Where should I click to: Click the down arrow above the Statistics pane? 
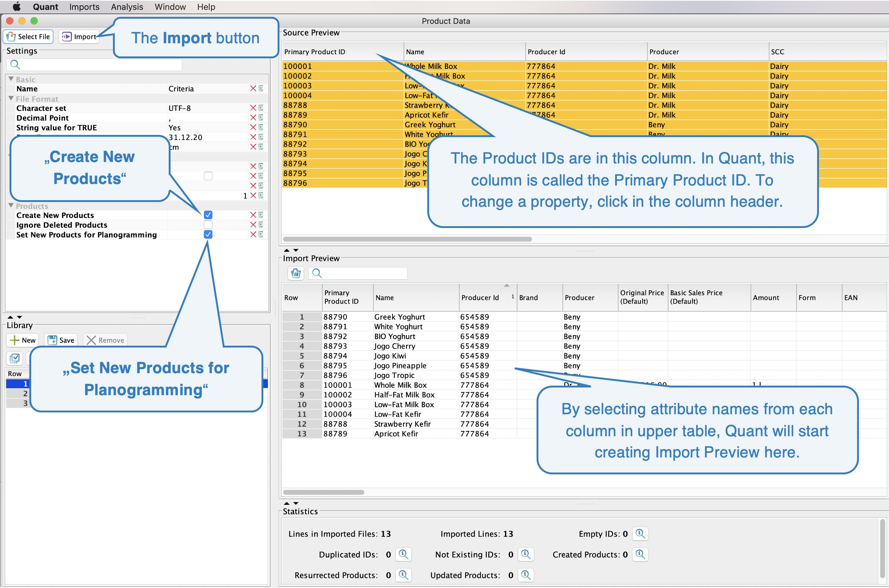point(296,504)
